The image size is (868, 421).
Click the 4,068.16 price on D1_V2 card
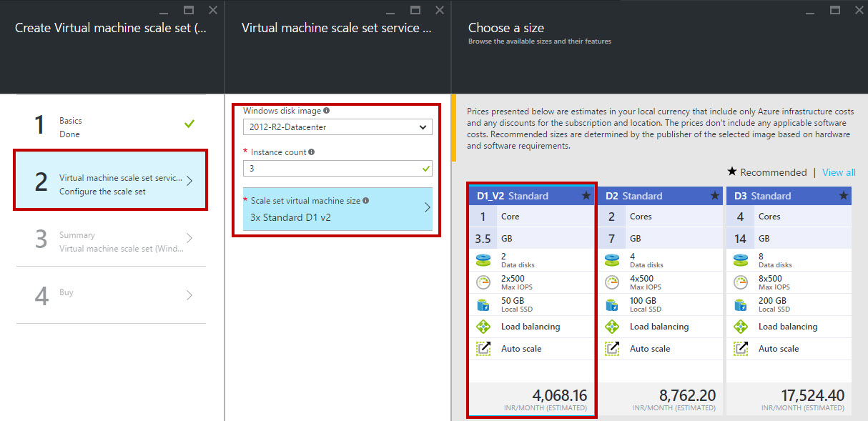point(560,395)
